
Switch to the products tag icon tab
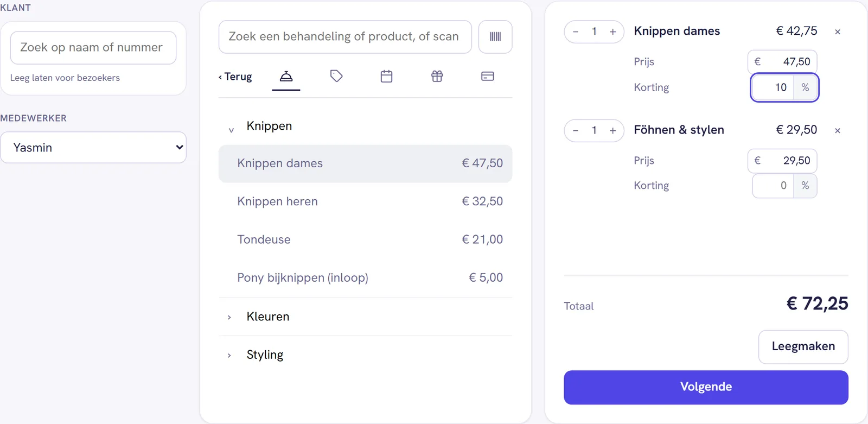336,77
